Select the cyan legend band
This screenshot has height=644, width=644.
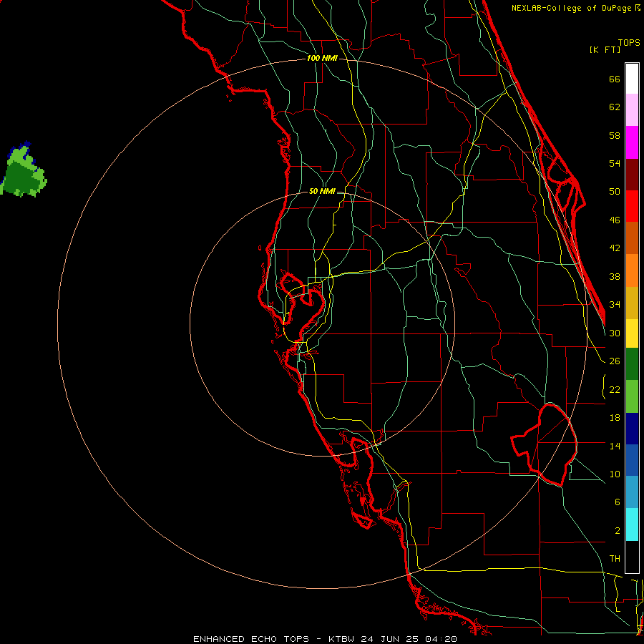point(632,525)
